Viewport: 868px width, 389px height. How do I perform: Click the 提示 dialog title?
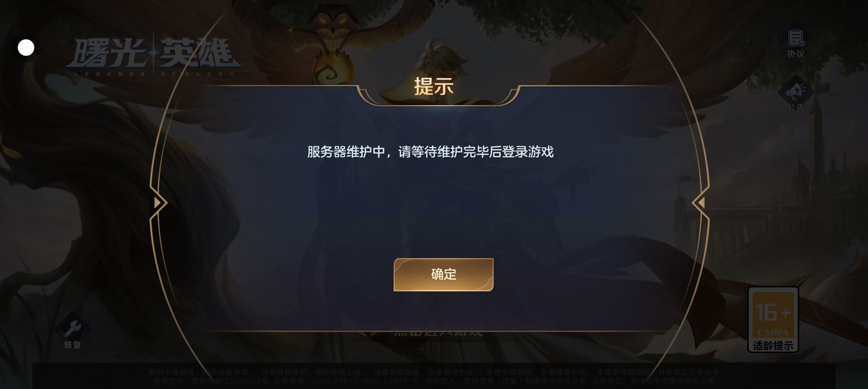click(x=434, y=86)
